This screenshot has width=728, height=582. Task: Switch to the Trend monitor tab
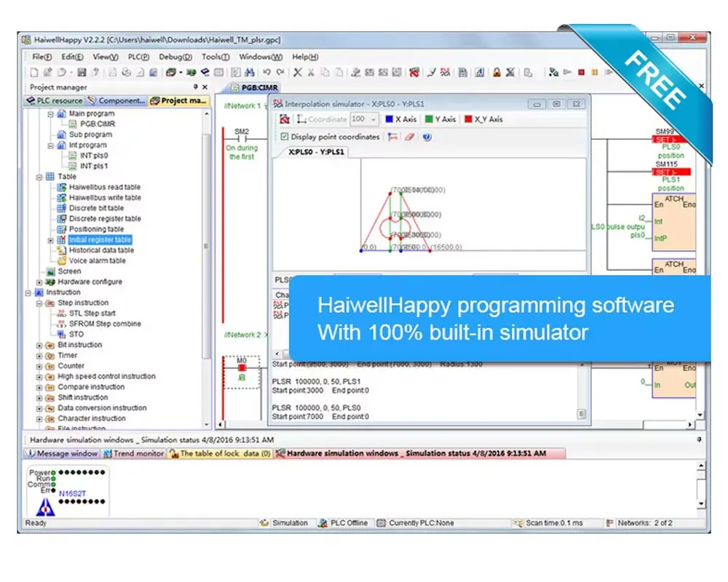click(x=134, y=453)
